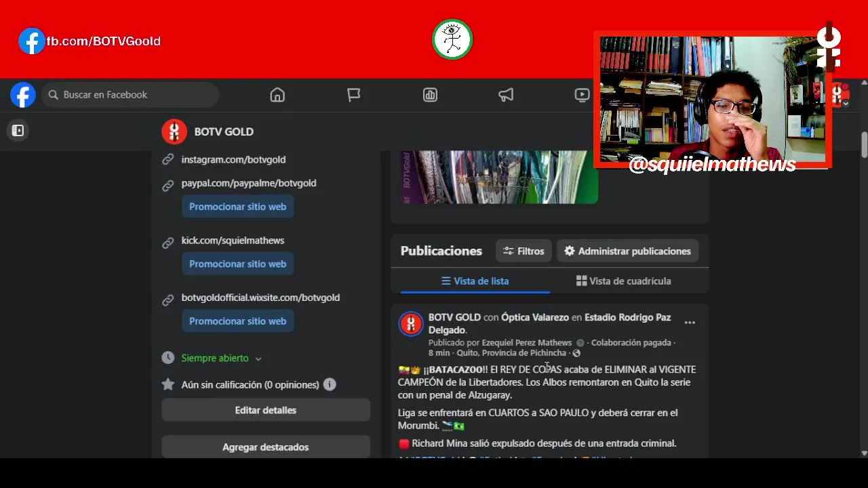Click the link icon next to kick.com/squielmathews
The height and width of the screenshot is (488, 868).
tap(168, 243)
